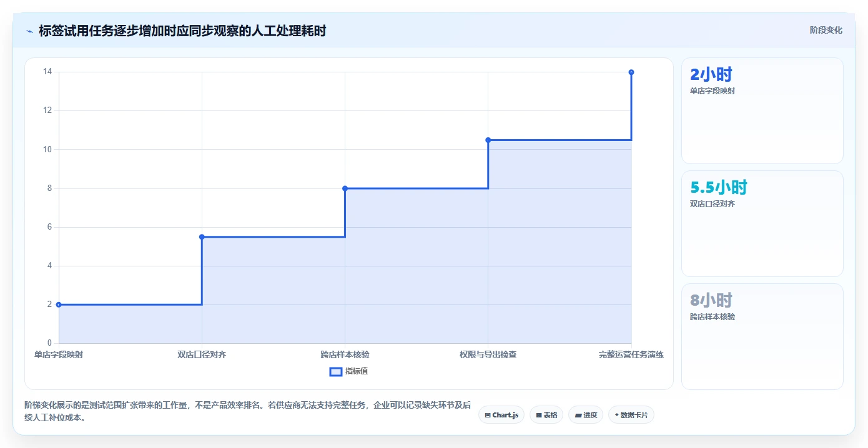Click the 指标值 legend label

click(357, 371)
